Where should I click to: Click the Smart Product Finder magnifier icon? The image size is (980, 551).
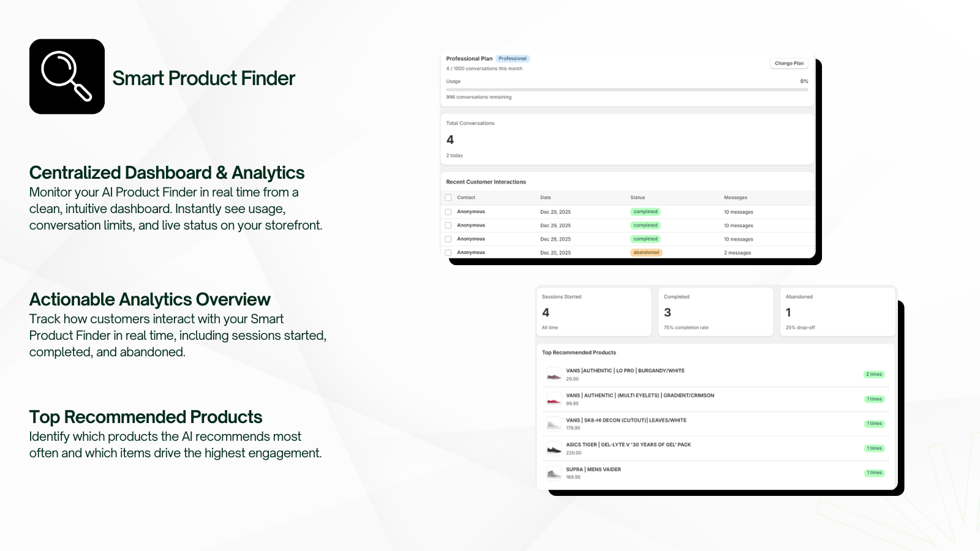(x=67, y=76)
